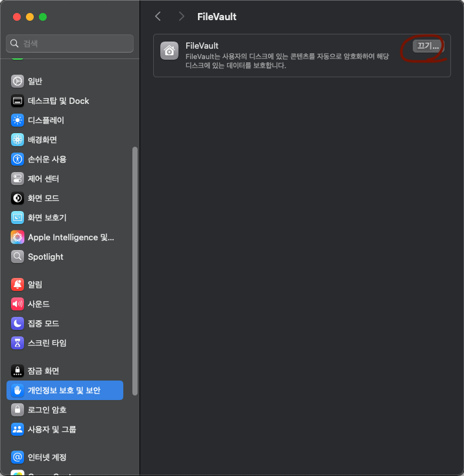Open 잠금 화면 settings
Viewport: 464px width, 476px height.
43,371
